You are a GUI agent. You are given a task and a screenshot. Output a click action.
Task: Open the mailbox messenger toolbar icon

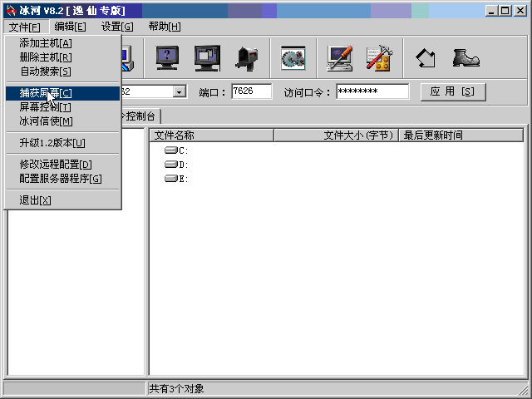point(247,58)
